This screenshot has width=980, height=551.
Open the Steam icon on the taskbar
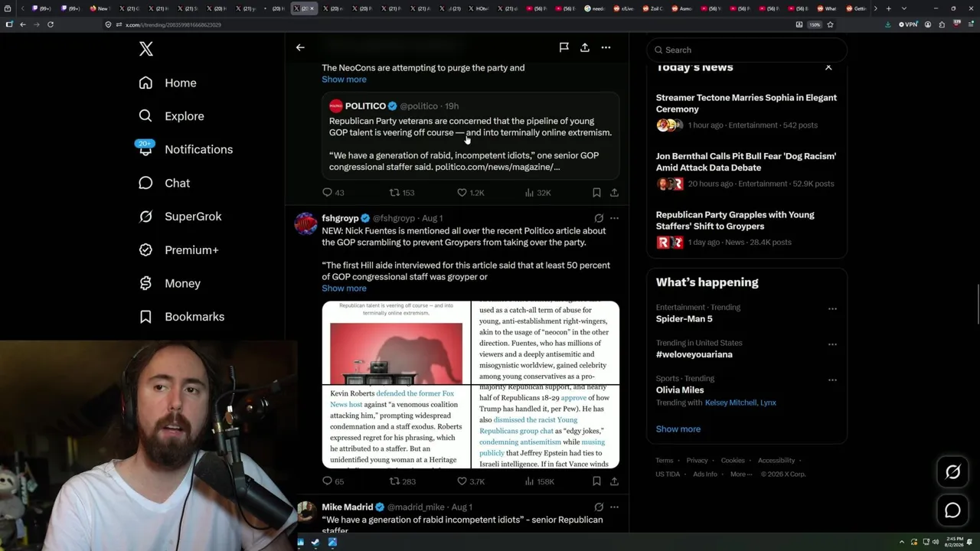(x=315, y=543)
